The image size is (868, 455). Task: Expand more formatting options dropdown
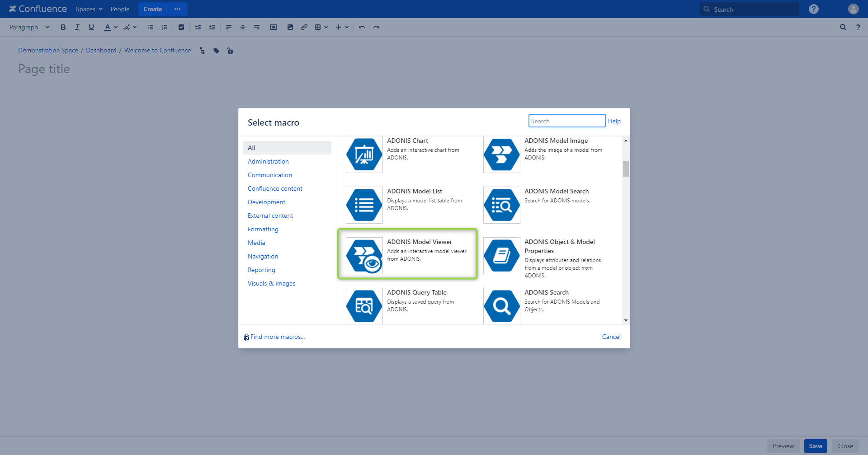tap(130, 27)
